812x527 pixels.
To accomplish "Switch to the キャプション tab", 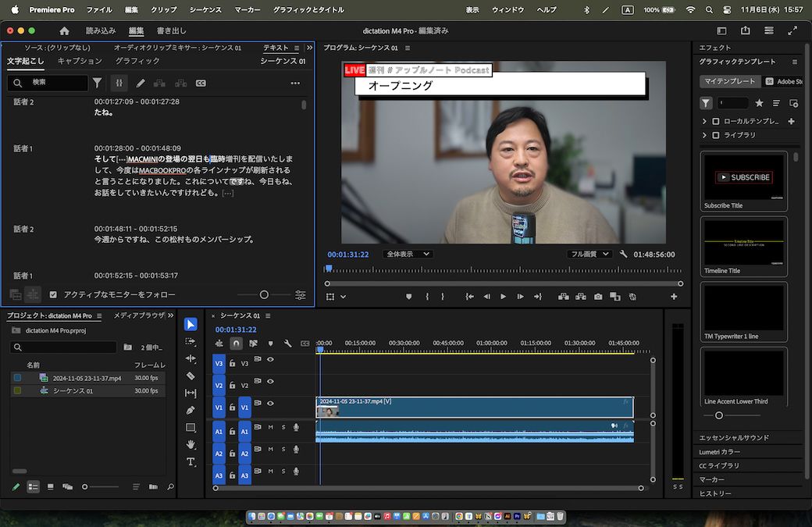I will (80, 61).
